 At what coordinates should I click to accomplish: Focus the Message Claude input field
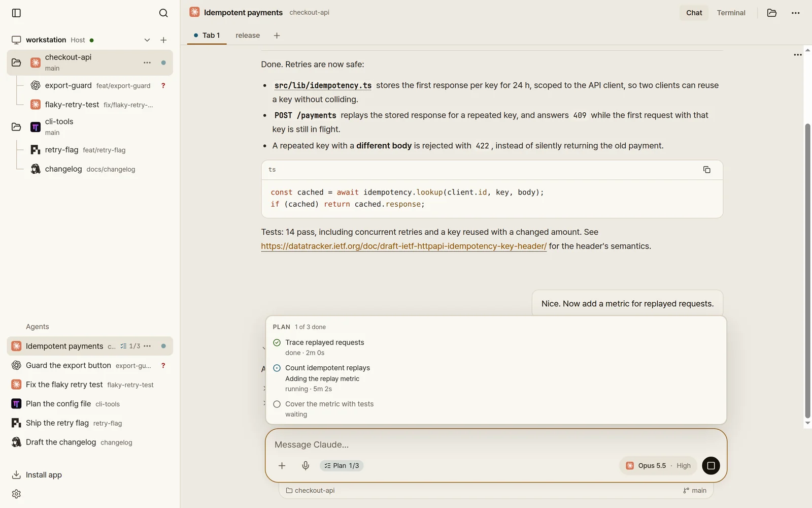(496, 444)
